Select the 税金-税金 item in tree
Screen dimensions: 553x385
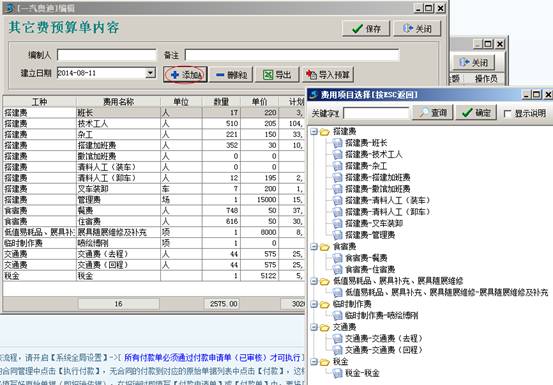pos(356,373)
